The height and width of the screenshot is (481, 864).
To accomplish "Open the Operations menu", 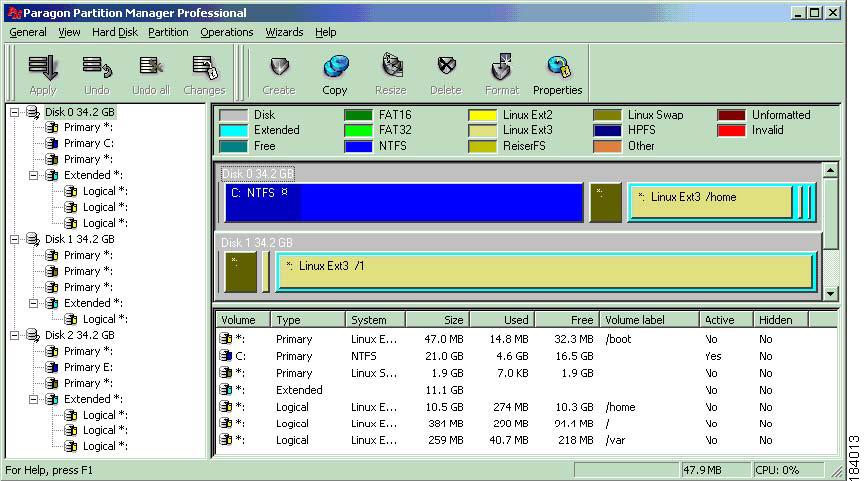I will 226,33.
